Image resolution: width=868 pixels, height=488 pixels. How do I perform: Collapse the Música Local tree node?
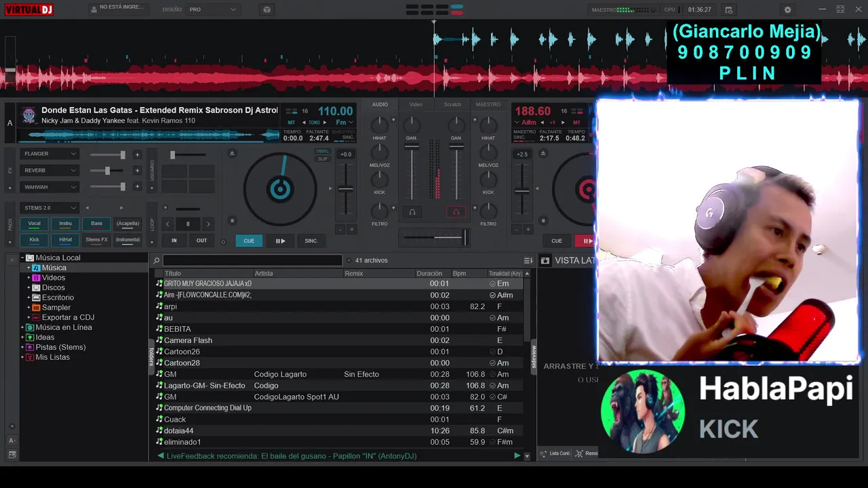(22, 258)
